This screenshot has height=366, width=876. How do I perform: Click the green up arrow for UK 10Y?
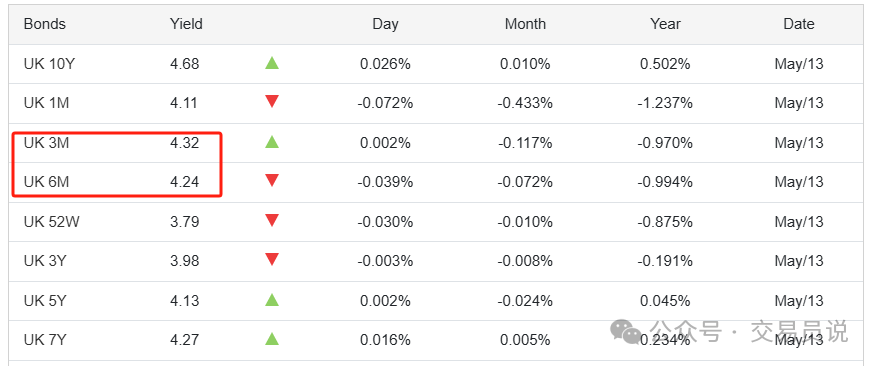[x=272, y=63]
